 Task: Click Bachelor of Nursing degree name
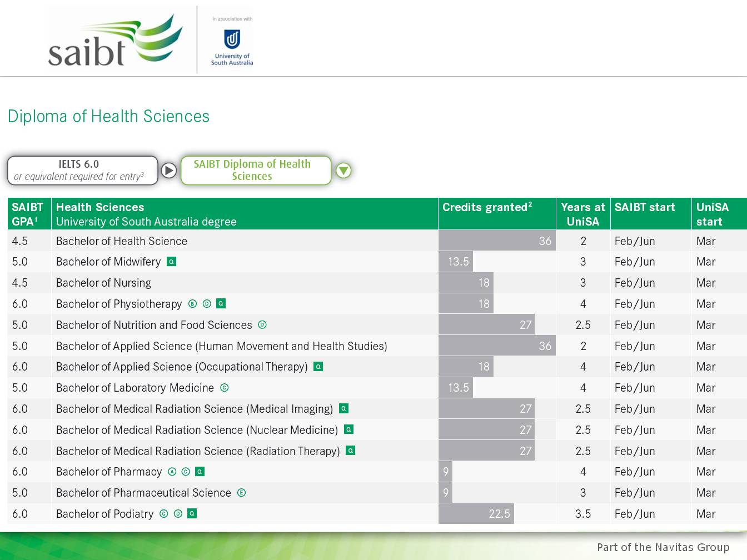(103, 283)
